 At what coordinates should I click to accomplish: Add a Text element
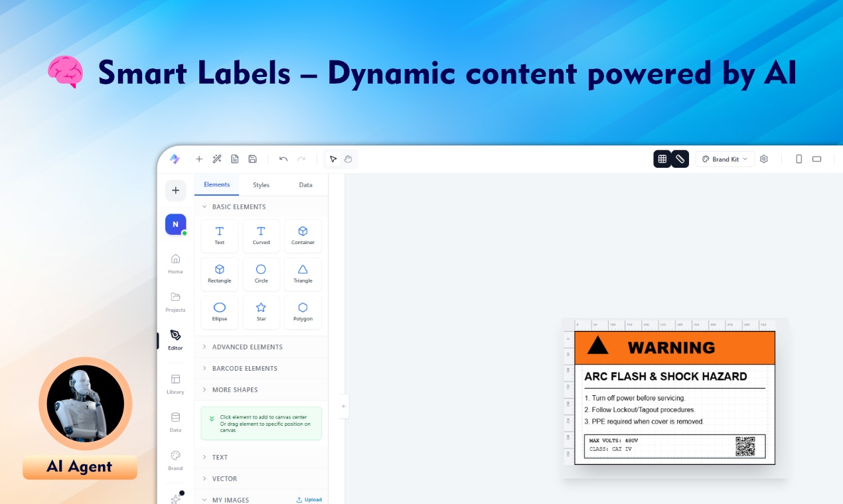(220, 235)
